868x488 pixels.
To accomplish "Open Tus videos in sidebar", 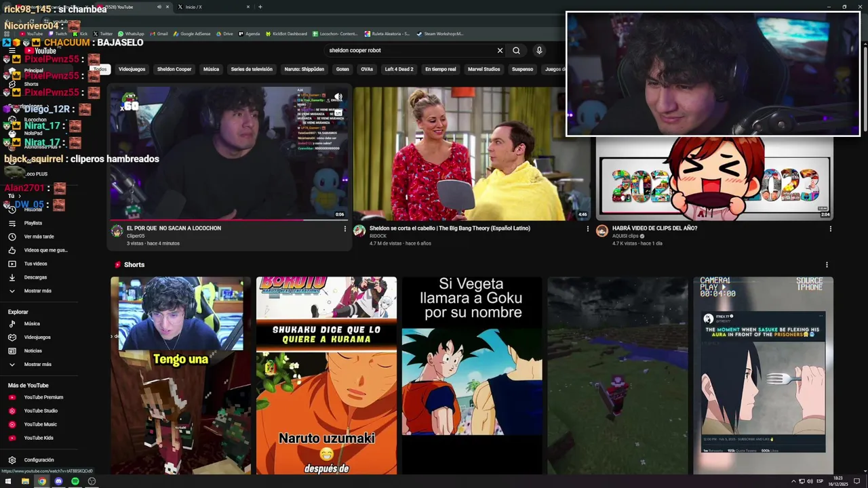I will [x=35, y=264].
